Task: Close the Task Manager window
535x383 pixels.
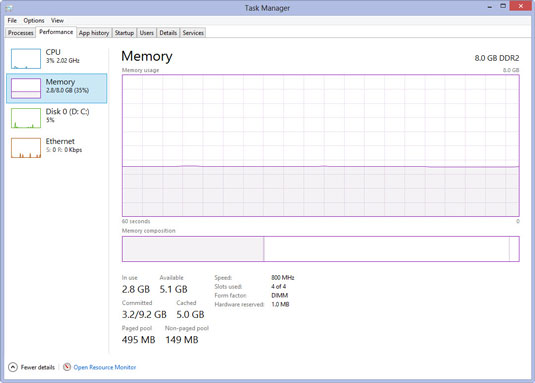Action: (x=520, y=6)
